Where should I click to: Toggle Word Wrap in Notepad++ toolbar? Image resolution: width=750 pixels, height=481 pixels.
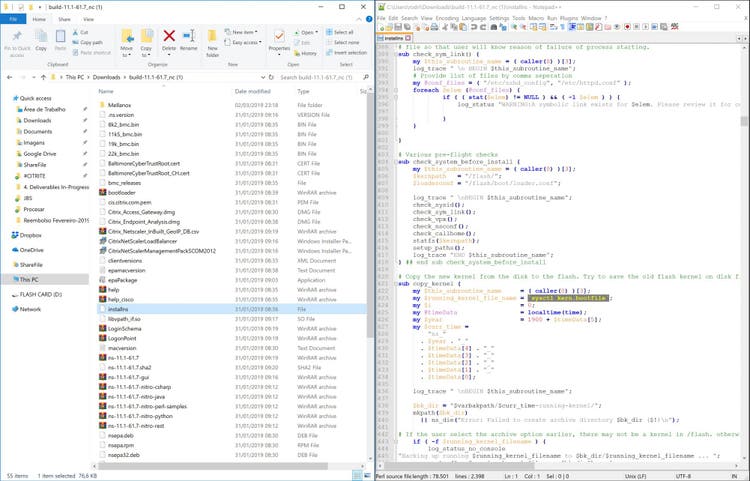553,27
